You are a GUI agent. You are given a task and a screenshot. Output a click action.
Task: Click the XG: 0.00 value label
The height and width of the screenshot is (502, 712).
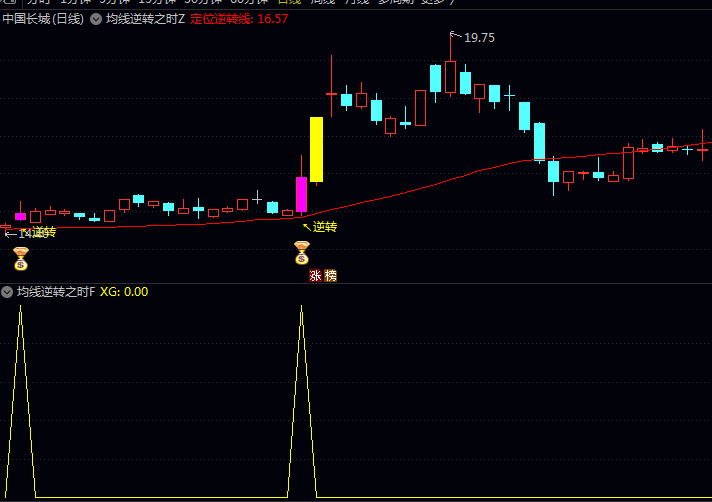(124, 292)
